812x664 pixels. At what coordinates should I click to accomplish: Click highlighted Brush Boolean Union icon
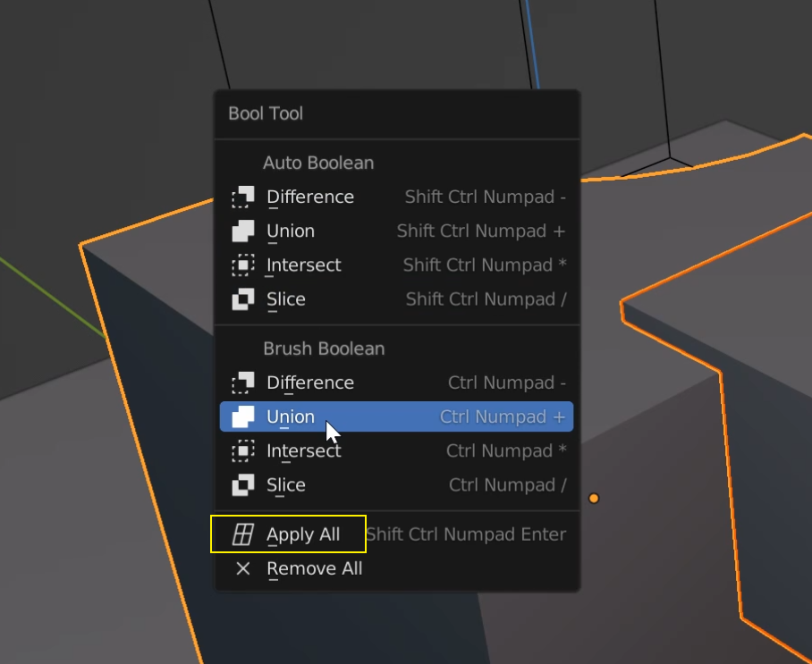click(x=243, y=416)
